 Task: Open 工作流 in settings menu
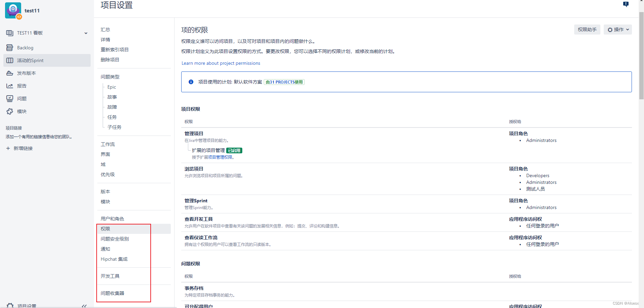point(108,144)
